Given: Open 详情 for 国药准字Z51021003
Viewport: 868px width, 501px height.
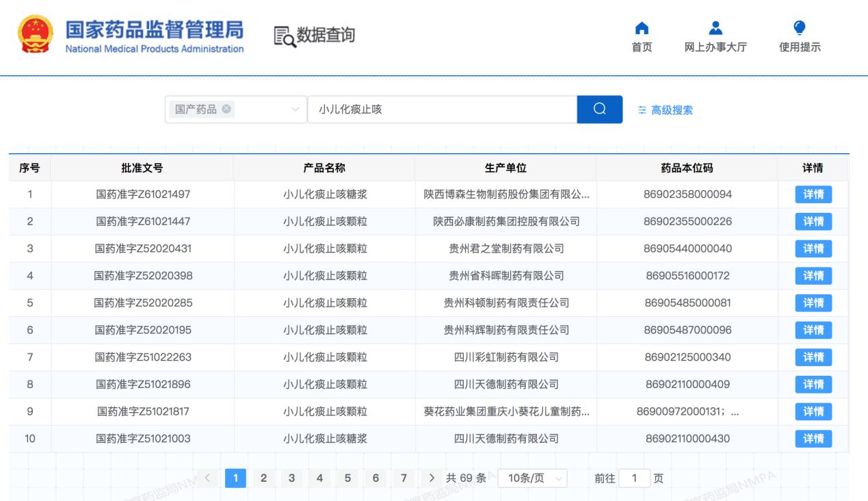Looking at the screenshot, I should 813,439.
